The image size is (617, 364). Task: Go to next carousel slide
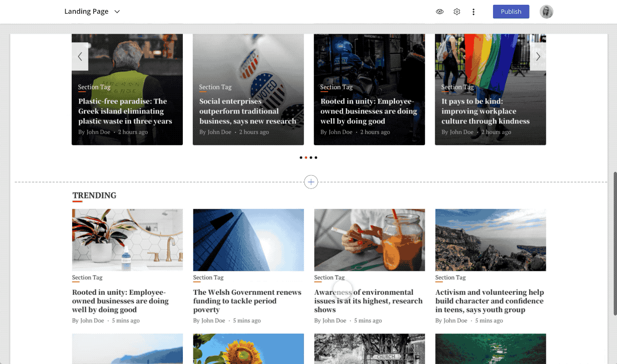[538, 56]
